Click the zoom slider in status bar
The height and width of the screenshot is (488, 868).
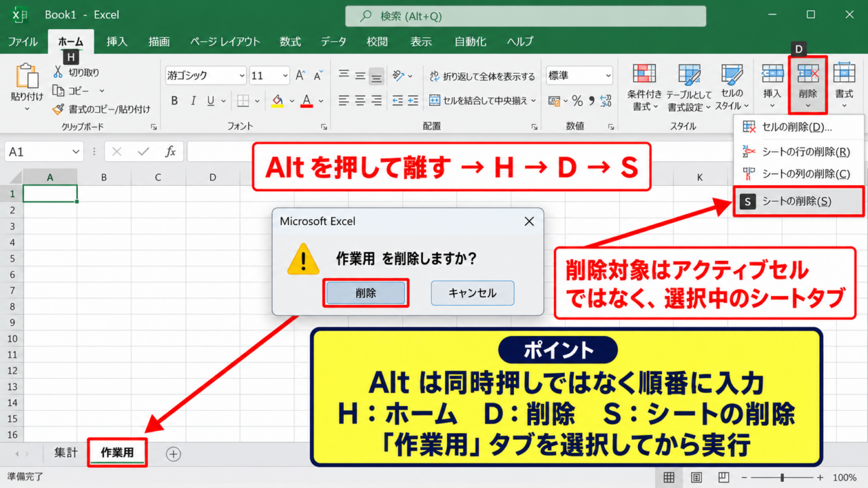click(782, 477)
